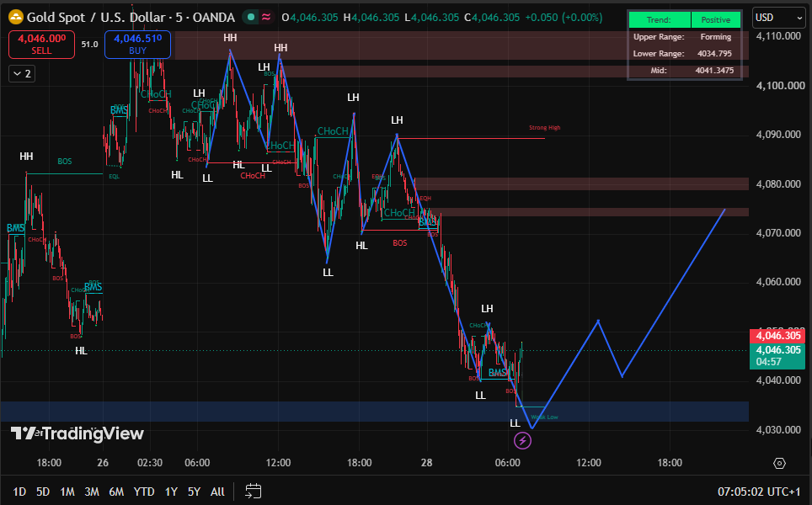Click the blue BUY 4,046.510 button
The height and width of the screenshot is (505, 812).
138,45
